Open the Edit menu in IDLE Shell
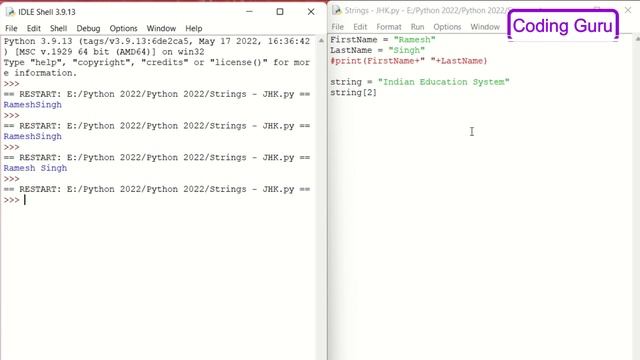The width and height of the screenshot is (640, 360). [x=33, y=29]
